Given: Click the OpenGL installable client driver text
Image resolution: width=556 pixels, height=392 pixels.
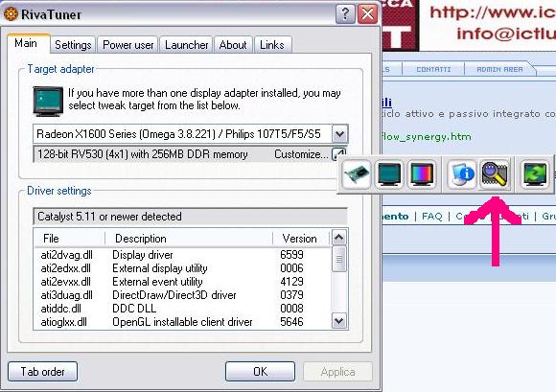Looking at the screenshot, I should tap(182, 322).
